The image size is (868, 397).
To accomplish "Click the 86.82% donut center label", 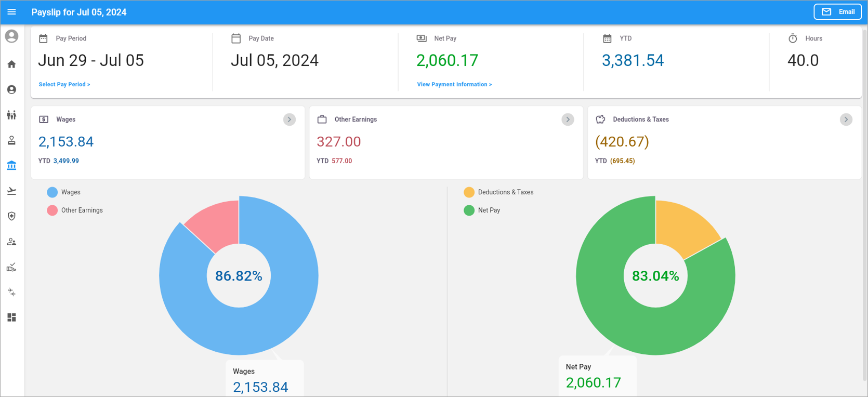I will coord(239,276).
